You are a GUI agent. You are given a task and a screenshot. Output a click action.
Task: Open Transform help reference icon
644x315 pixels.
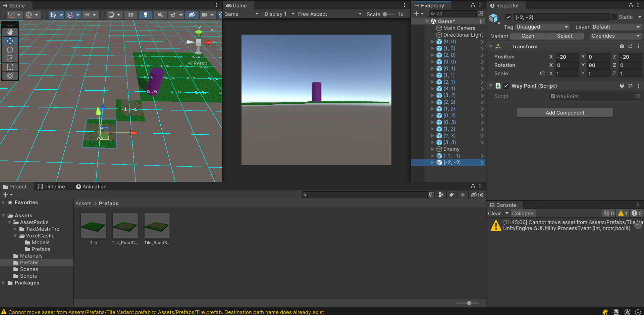(x=622, y=47)
